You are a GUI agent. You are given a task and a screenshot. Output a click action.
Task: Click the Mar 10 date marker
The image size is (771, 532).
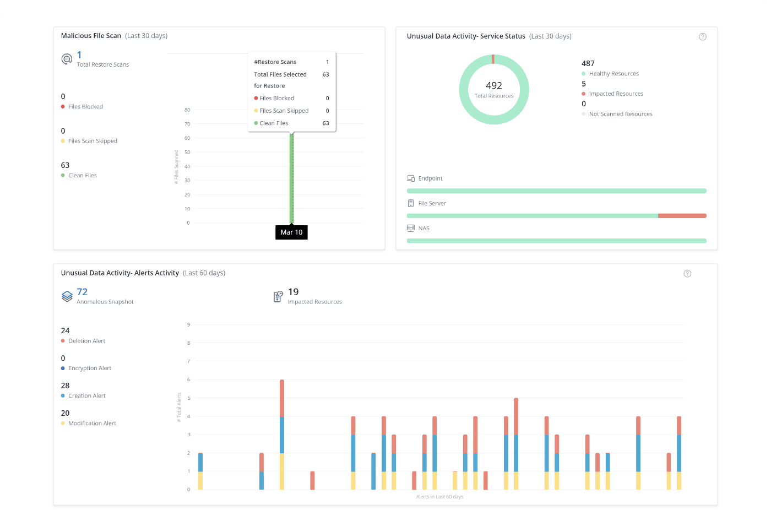point(291,232)
